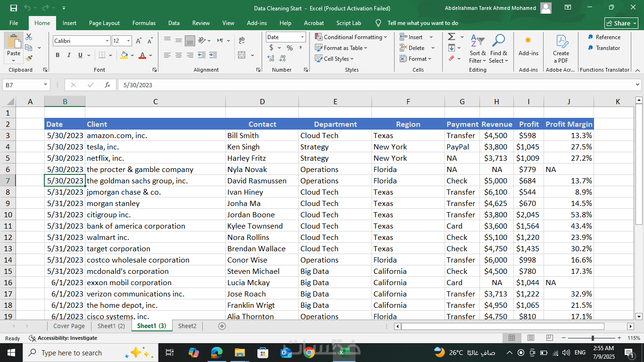644x362 pixels.
Task: Click the Save icon in title bar
Action: click(14, 8)
